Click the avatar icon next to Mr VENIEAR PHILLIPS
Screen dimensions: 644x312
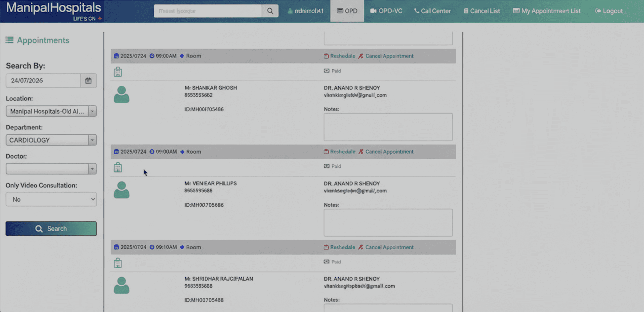pyautogui.click(x=121, y=190)
